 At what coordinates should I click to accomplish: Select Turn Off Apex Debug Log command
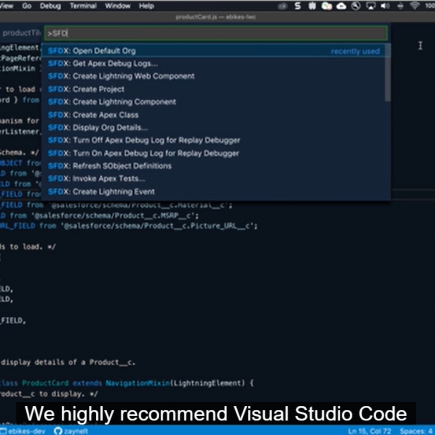[216, 140]
